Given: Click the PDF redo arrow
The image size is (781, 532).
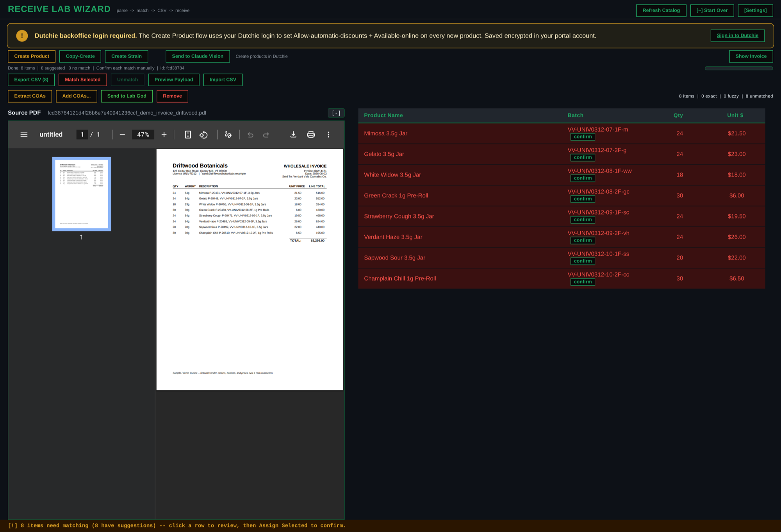Looking at the screenshot, I should [266, 135].
